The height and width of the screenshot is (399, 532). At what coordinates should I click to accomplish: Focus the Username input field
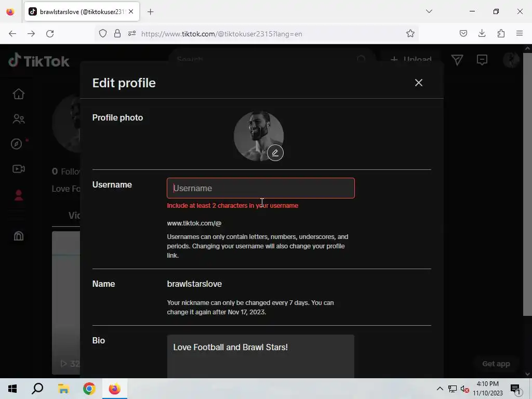click(261, 188)
